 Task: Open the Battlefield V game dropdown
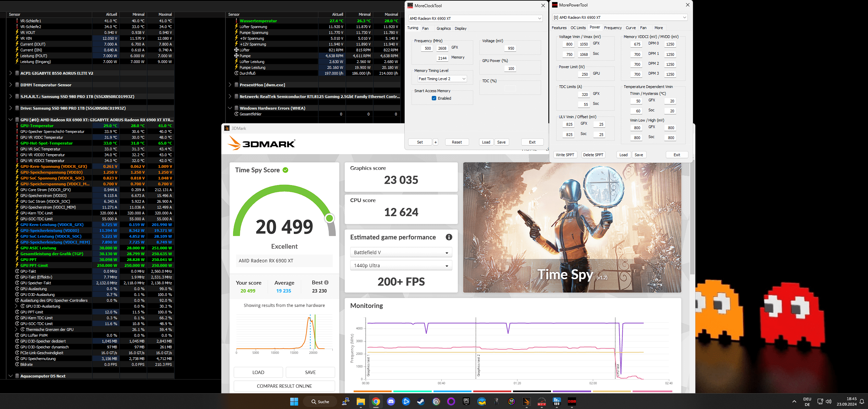tap(401, 252)
